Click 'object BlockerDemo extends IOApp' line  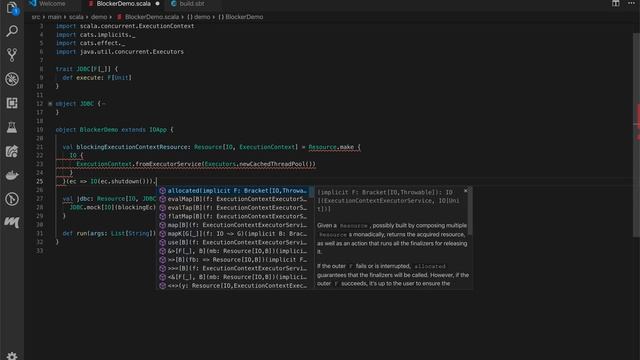tap(114, 130)
